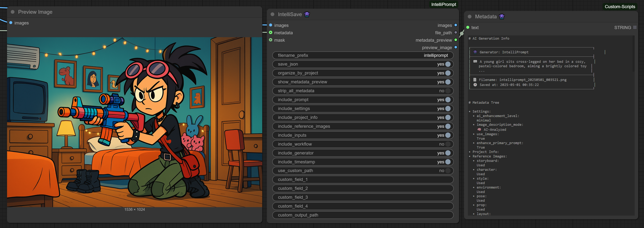
Task: Click the '# AI Generation Info' heading
Action: (x=489, y=39)
